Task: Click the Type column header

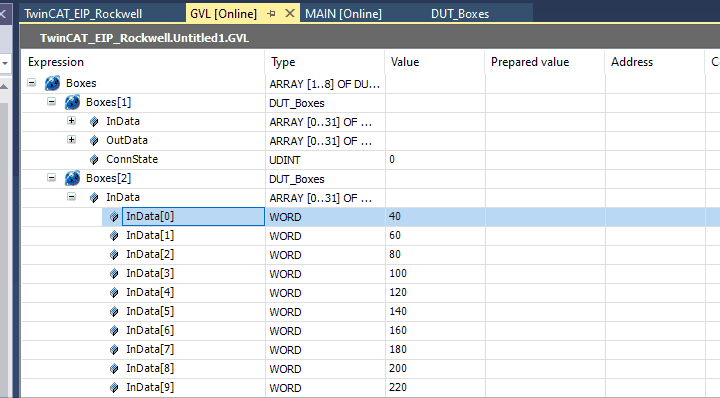Action: click(325, 62)
